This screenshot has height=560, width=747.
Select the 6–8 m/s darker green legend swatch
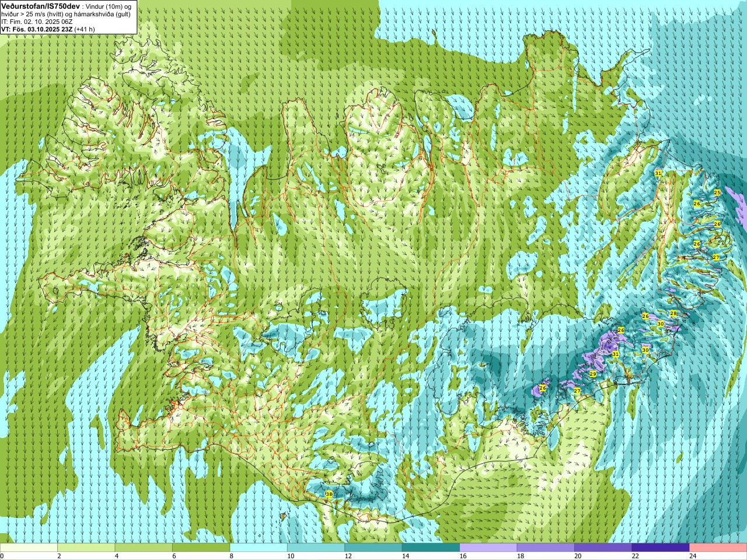[201, 548]
